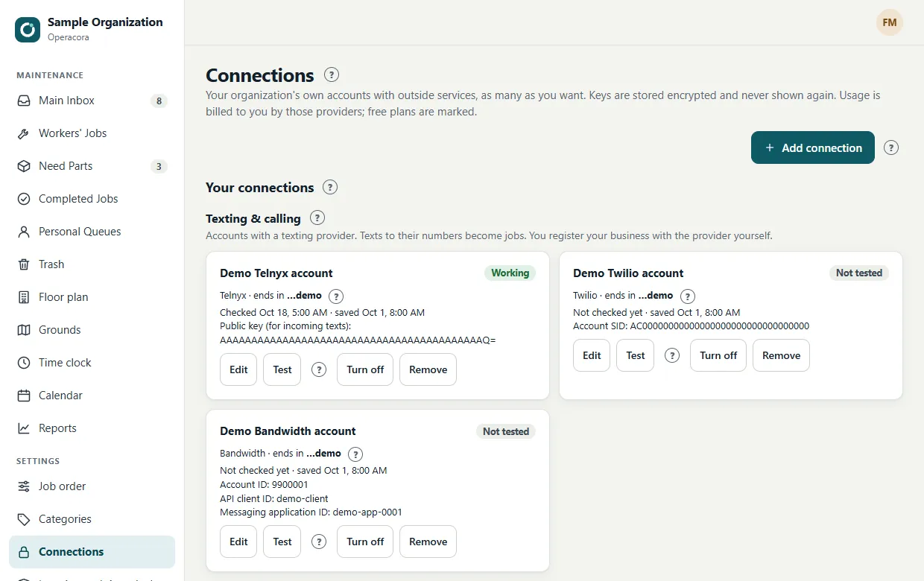Open Grounds page
This screenshot has width=924, height=581.
(92, 330)
